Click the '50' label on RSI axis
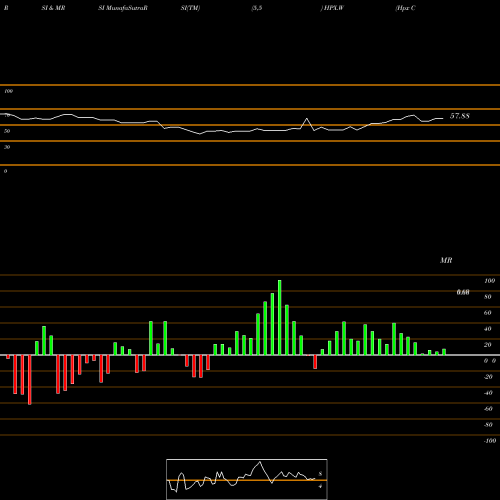Image resolution: width=500 pixels, height=500 pixels. (x=7, y=131)
